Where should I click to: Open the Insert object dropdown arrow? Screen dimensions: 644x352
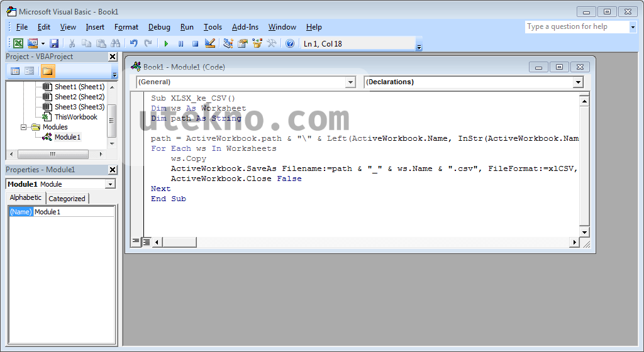(x=43, y=43)
